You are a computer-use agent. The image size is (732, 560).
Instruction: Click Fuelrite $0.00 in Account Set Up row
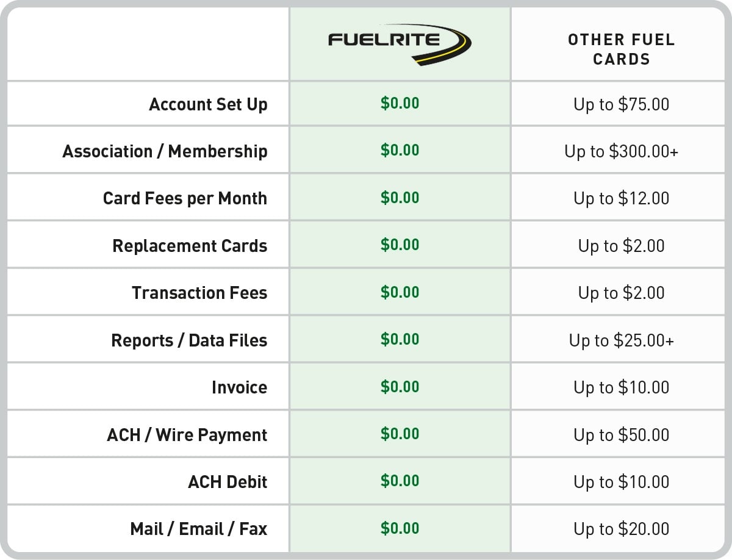click(400, 103)
